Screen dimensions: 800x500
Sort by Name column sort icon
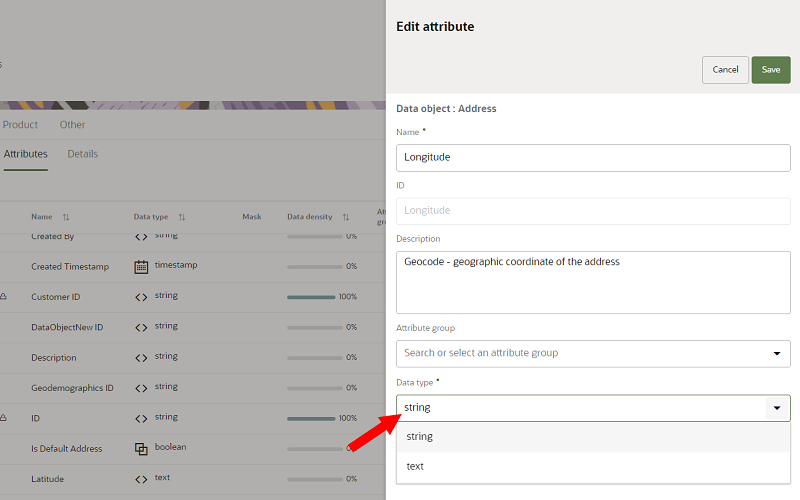click(x=66, y=217)
